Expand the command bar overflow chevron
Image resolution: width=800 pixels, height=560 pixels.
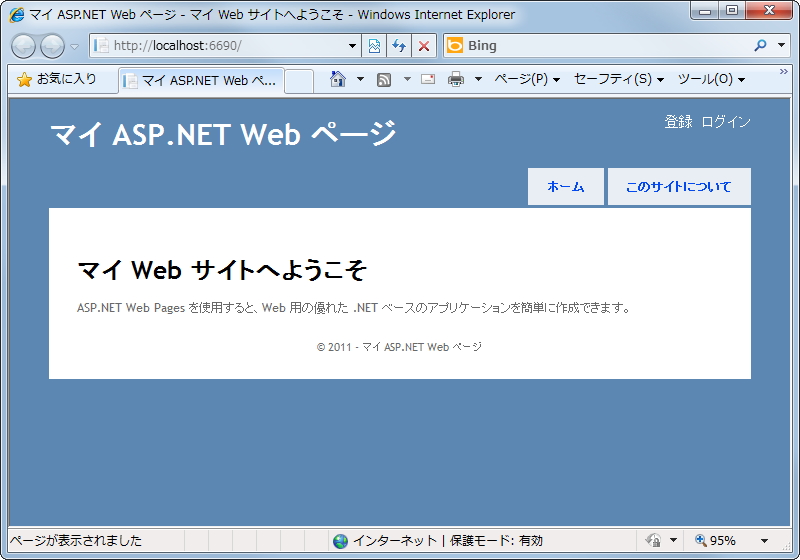pyautogui.click(x=783, y=72)
